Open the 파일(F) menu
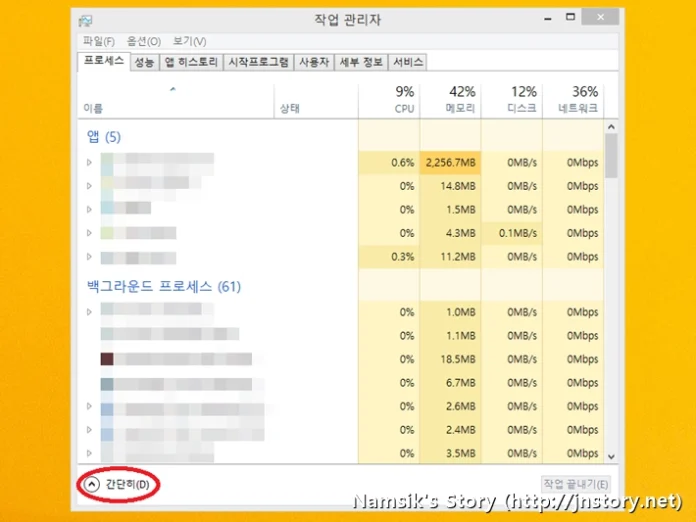 (98, 41)
